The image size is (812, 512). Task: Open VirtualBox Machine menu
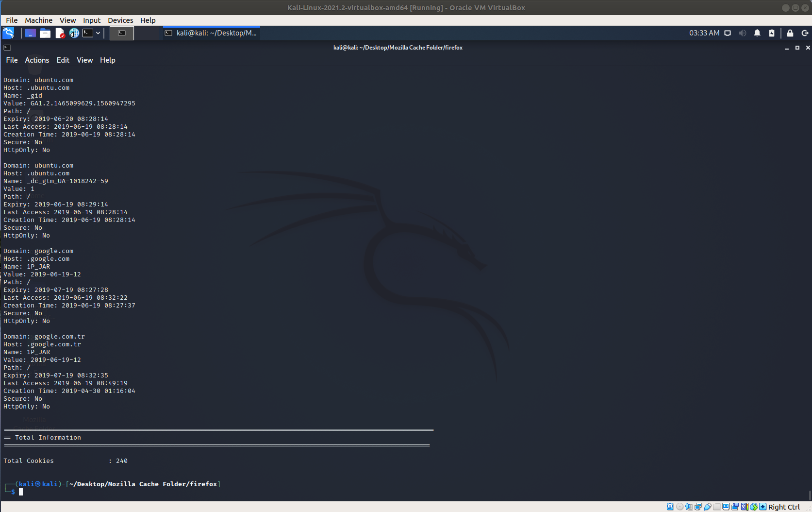pos(39,20)
